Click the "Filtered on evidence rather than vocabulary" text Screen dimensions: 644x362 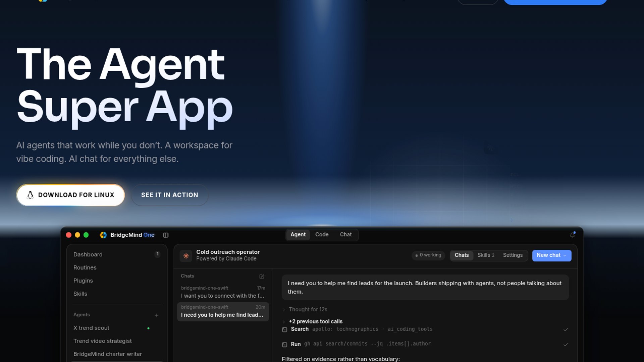(341, 359)
